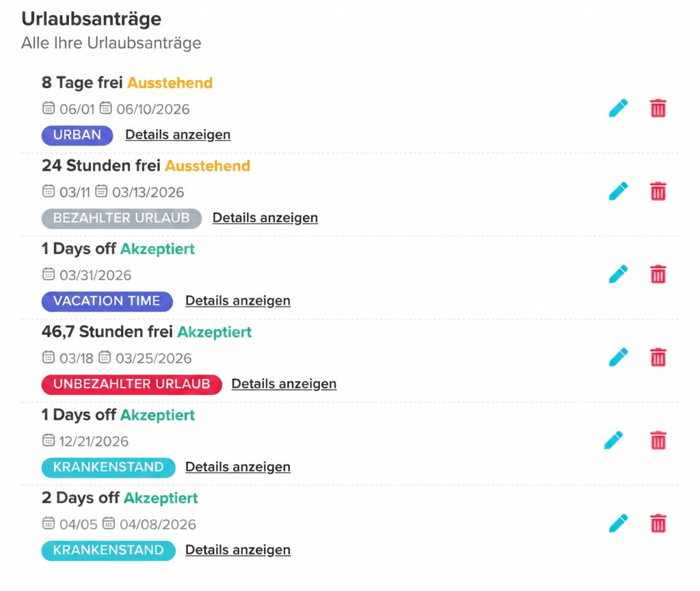Click the Unbezahlter Urlaub red tag
Image resolution: width=700 pixels, height=591 pixels.
click(132, 385)
